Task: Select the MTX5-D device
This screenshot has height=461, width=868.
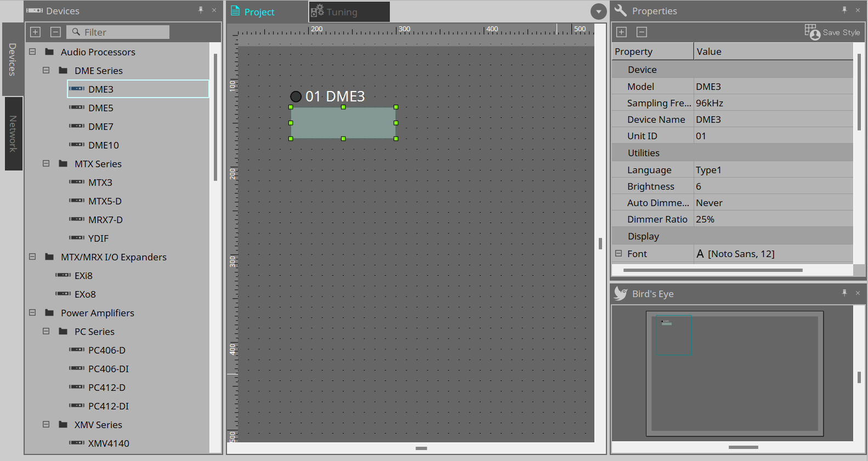Action: point(105,201)
